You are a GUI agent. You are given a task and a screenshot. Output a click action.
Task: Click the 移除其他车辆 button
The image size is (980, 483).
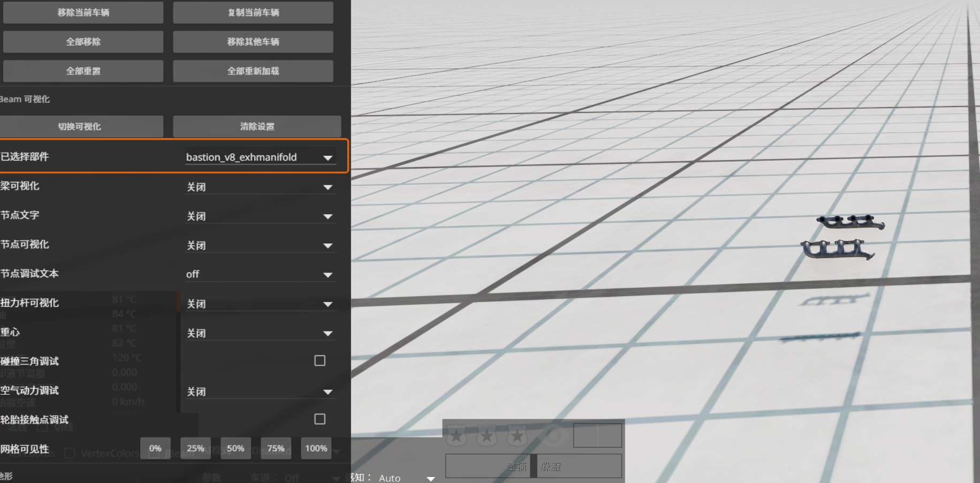253,42
